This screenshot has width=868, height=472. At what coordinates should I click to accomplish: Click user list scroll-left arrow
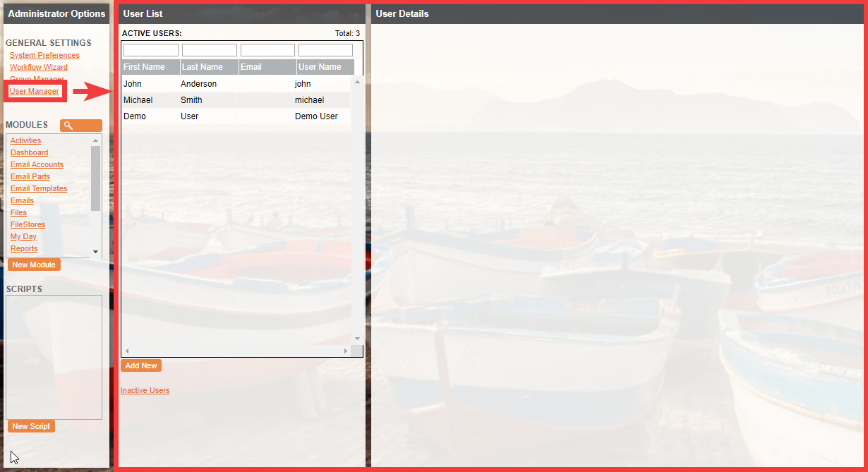127,351
